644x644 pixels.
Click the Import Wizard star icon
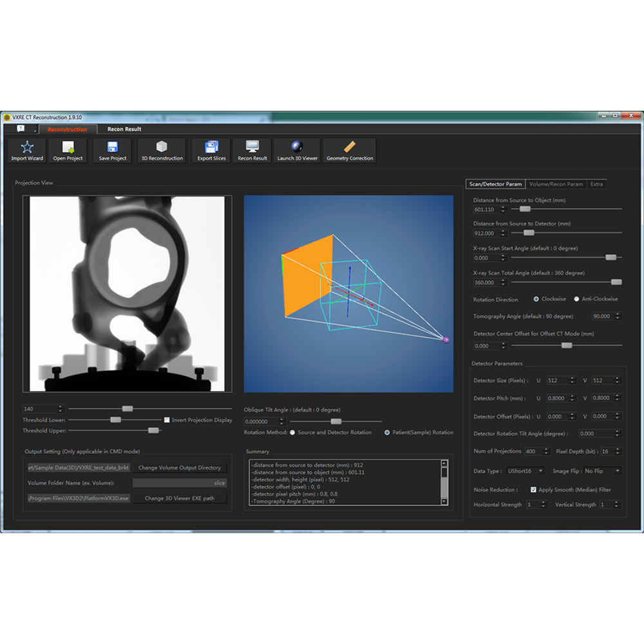(x=27, y=147)
